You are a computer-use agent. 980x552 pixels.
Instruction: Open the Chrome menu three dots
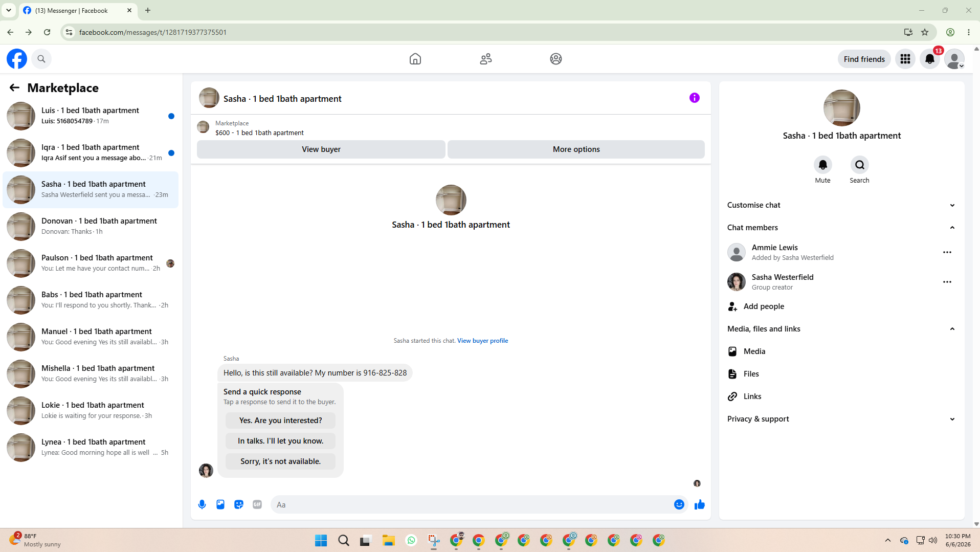coord(969,32)
